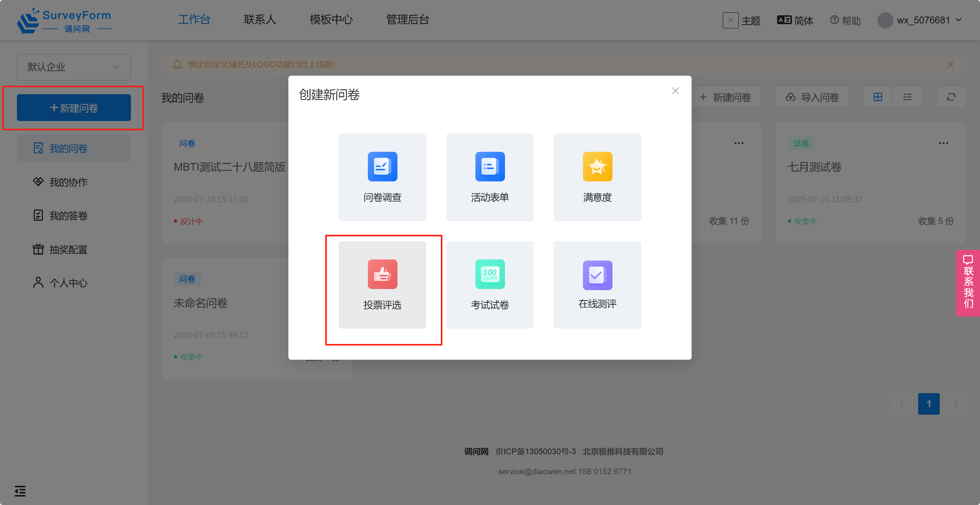Choose the 考试试卷 score icon

point(490,274)
